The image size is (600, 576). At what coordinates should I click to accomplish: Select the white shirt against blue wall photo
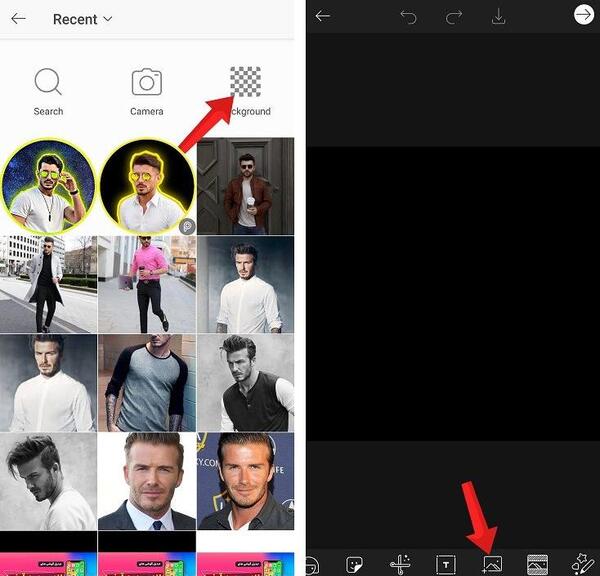246,284
